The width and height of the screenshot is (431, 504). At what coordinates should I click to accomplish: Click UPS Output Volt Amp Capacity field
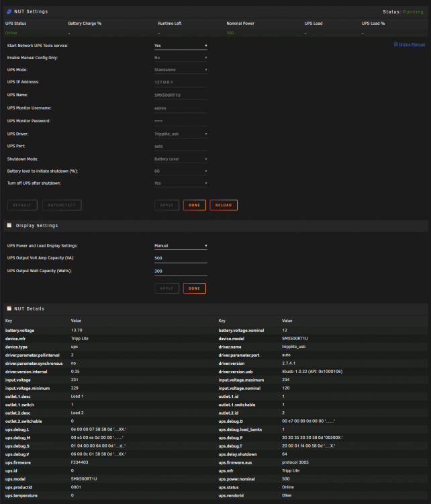181,258
